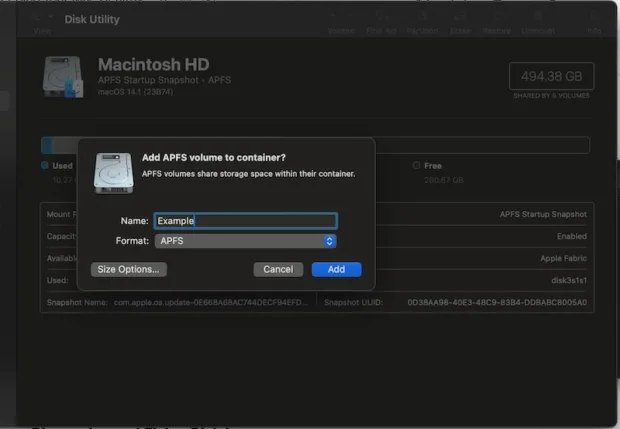
Task: Click the Macintosh HD drive icon
Action: [63, 77]
